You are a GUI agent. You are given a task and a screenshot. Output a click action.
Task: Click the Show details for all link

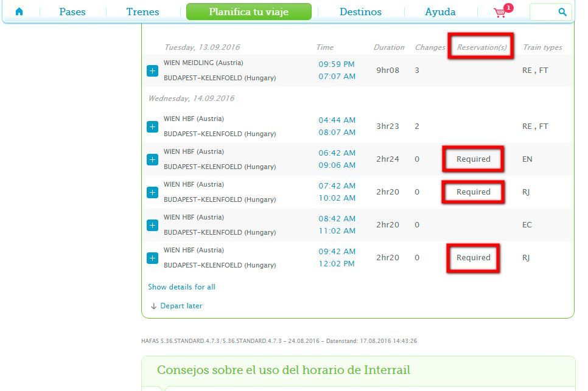point(181,287)
